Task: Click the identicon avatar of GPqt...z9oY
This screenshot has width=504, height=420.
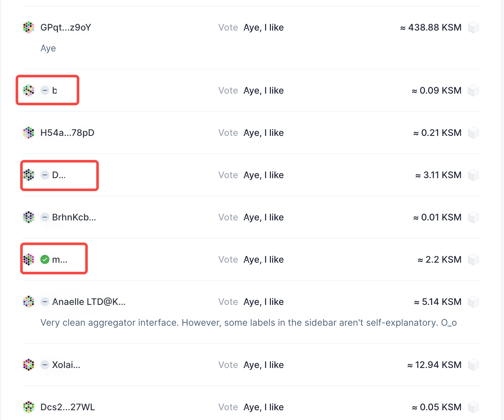Action: pos(29,27)
